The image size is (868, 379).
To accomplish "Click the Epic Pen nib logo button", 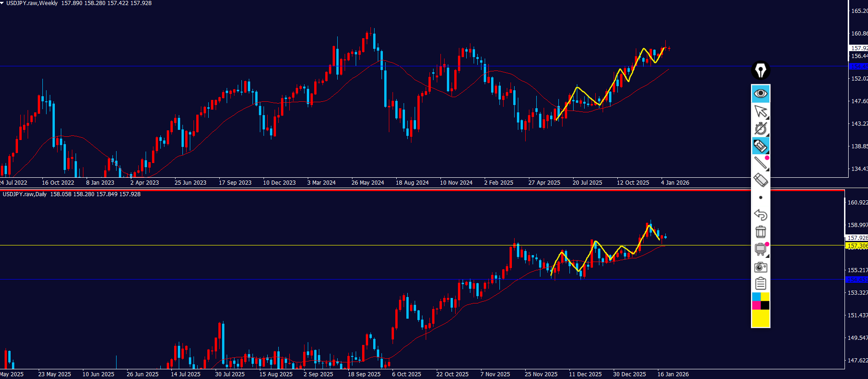I will [760, 70].
